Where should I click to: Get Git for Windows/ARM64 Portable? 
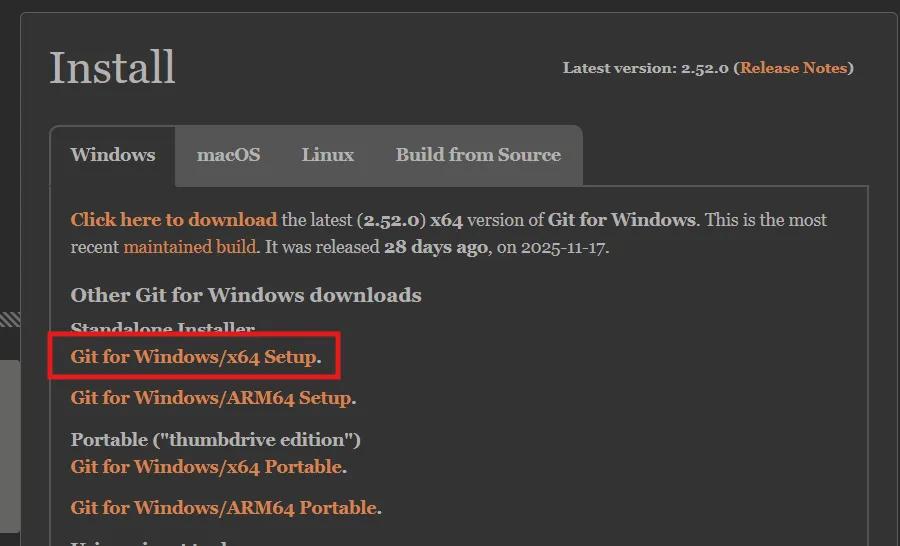tap(224, 508)
